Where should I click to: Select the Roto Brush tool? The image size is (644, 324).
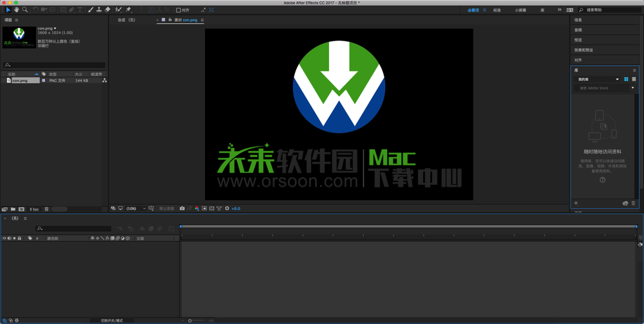[118, 10]
